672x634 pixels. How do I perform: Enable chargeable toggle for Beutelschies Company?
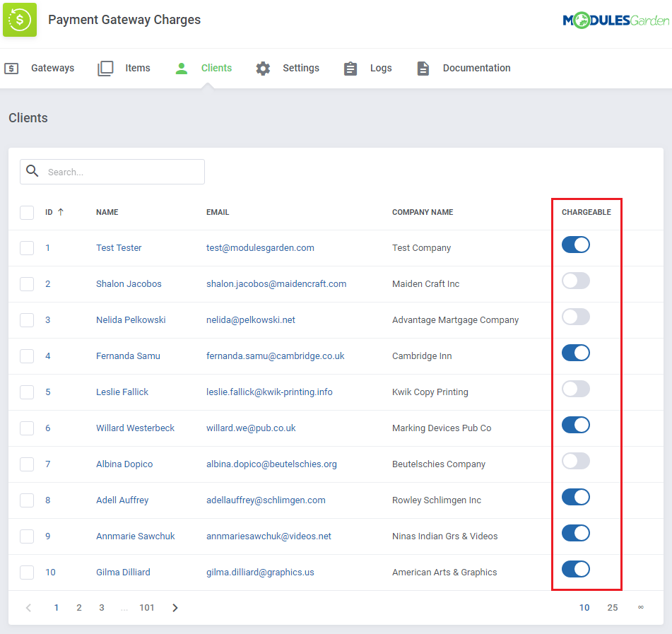pyautogui.click(x=576, y=461)
